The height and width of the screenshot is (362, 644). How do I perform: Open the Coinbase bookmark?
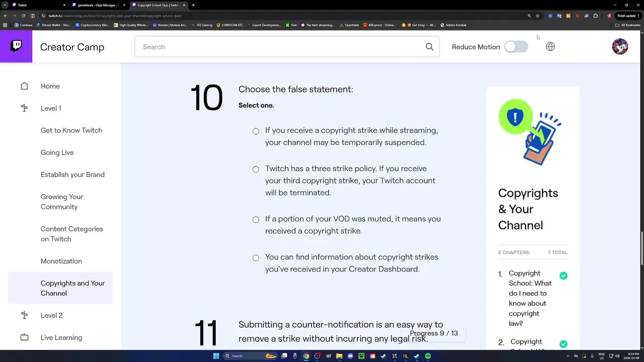click(x=24, y=25)
